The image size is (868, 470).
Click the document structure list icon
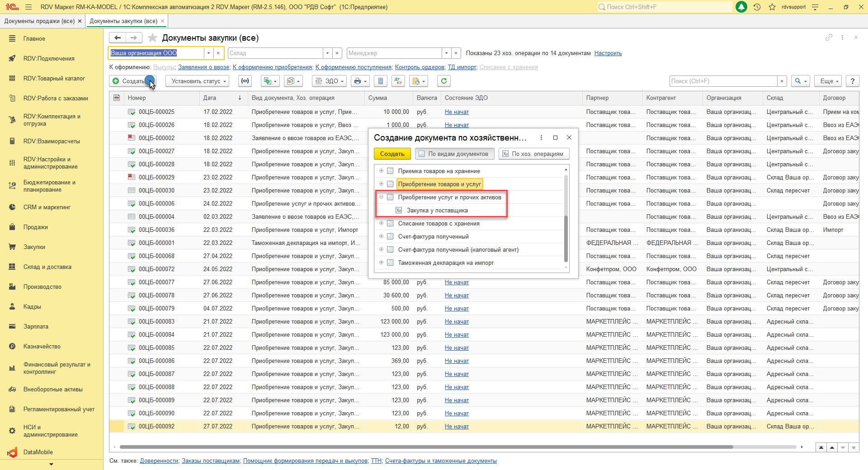click(381, 81)
